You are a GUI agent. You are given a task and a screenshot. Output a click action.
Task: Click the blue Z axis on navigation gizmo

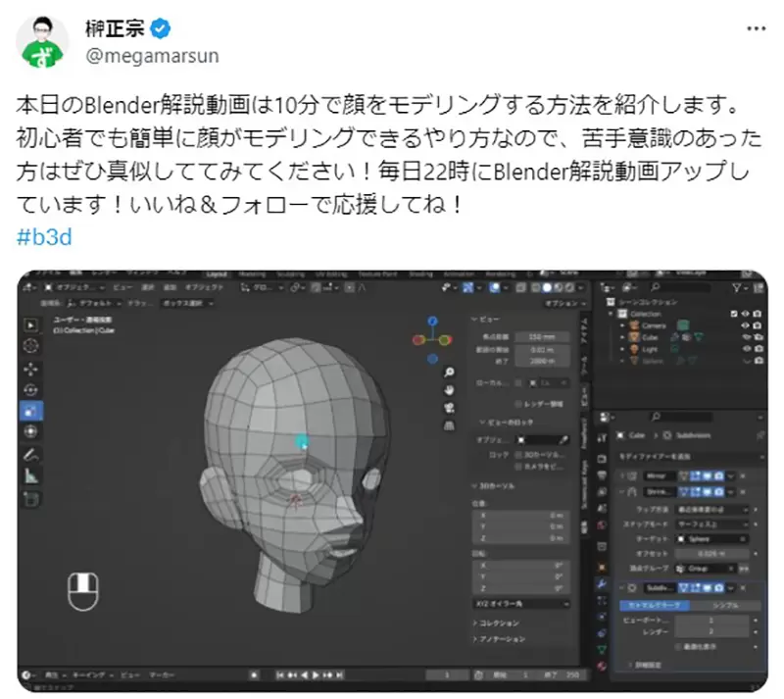point(432,322)
